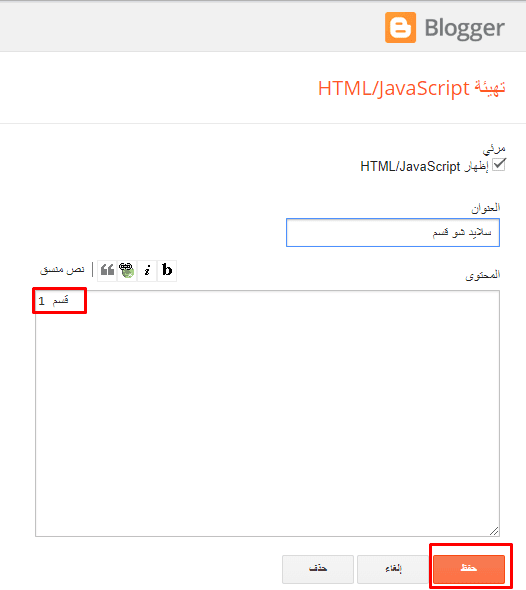Focus the العنوان title input field
Screen dimensions: 526x590
tap(393, 233)
